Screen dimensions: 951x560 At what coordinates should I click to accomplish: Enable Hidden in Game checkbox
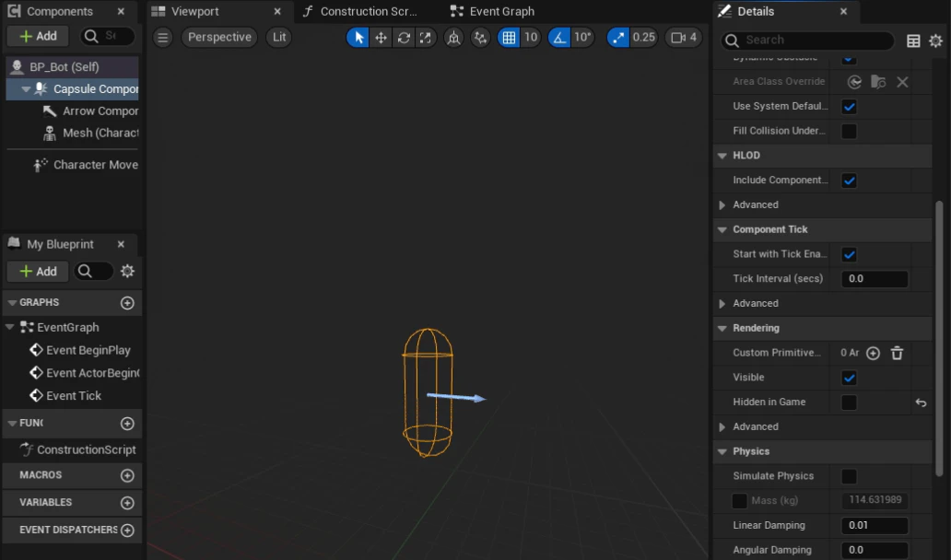[849, 402]
